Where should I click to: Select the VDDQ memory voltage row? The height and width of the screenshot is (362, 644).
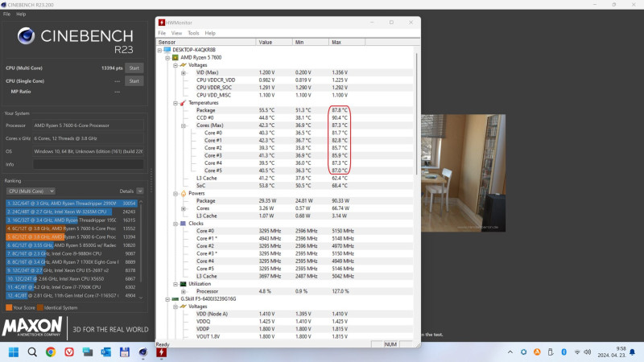pos(285,321)
